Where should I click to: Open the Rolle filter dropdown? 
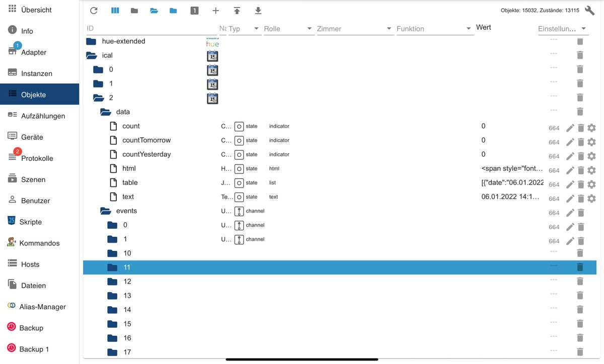288,29
